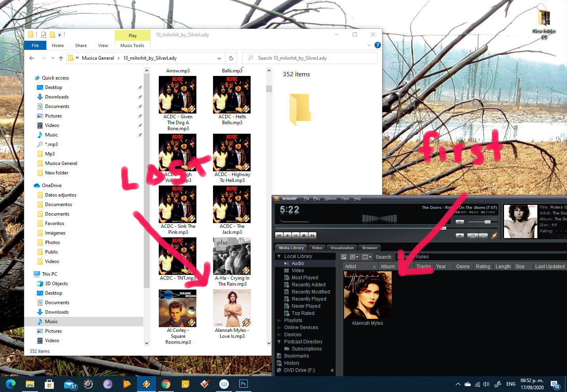
Task: Open the Options menu in Winamp
Action: (x=330, y=198)
